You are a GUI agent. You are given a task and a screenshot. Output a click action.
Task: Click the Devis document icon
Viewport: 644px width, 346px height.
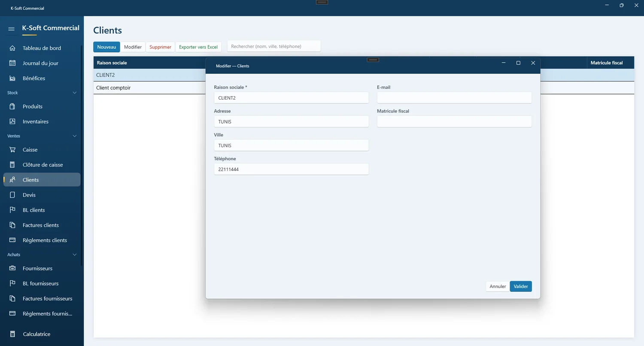pyautogui.click(x=12, y=195)
